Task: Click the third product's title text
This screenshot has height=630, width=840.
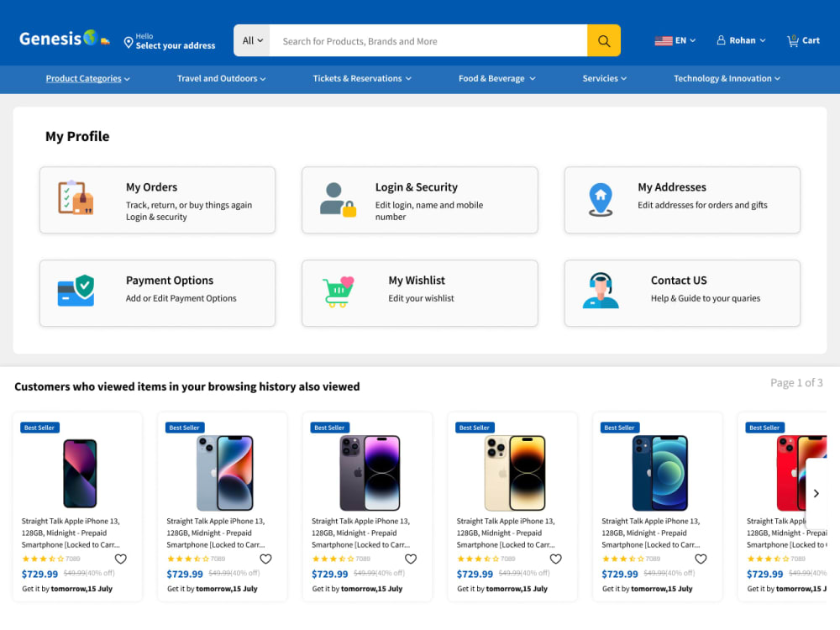Action: pyautogui.click(x=361, y=533)
